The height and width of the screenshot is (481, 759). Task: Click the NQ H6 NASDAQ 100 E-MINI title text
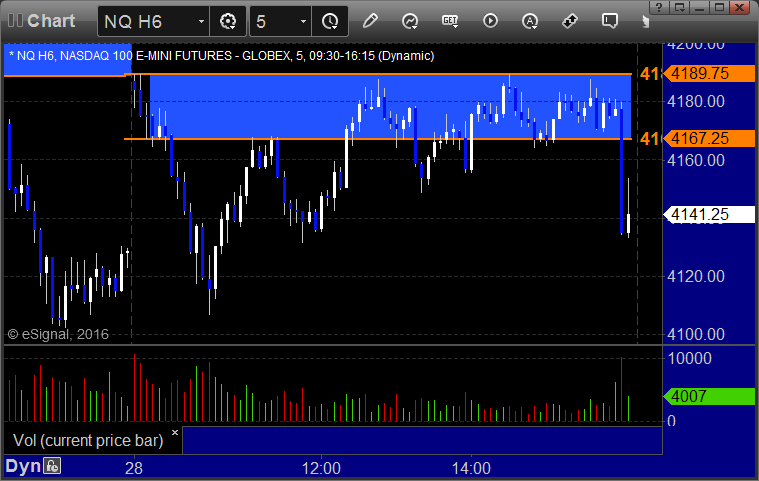tap(221, 56)
